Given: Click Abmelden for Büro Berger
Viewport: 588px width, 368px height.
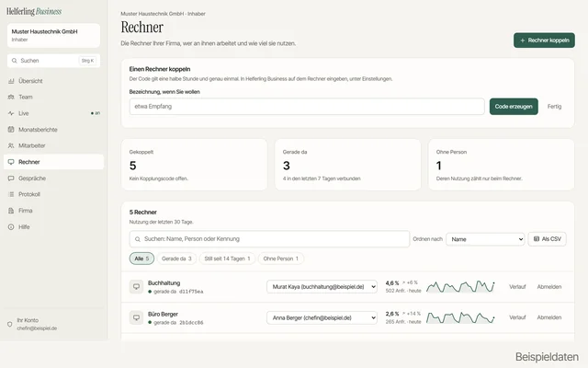Looking at the screenshot, I should [x=549, y=317].
